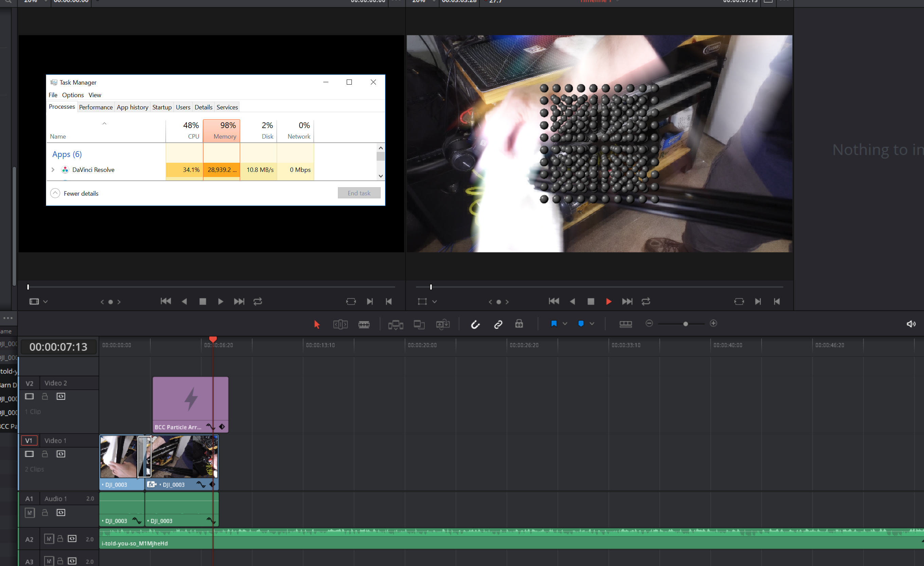This screenshot has width=924, height=566.
Task: Click timeline full extent zoom icon
Action: 626,324
